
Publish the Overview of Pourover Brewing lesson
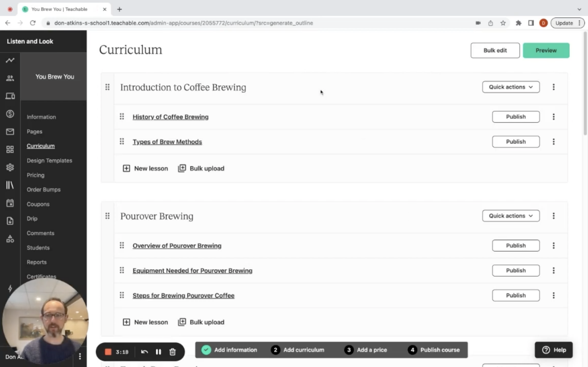point(516,246)
